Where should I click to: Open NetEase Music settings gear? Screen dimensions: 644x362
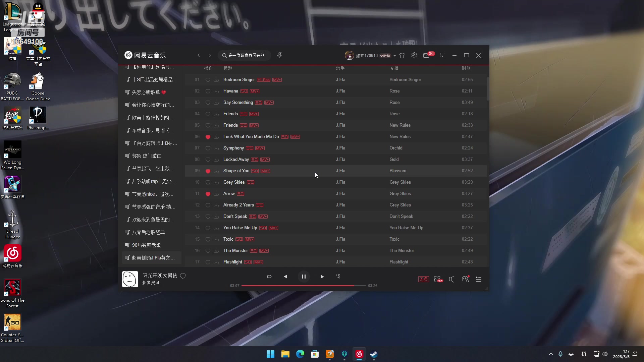pos(414,55)
